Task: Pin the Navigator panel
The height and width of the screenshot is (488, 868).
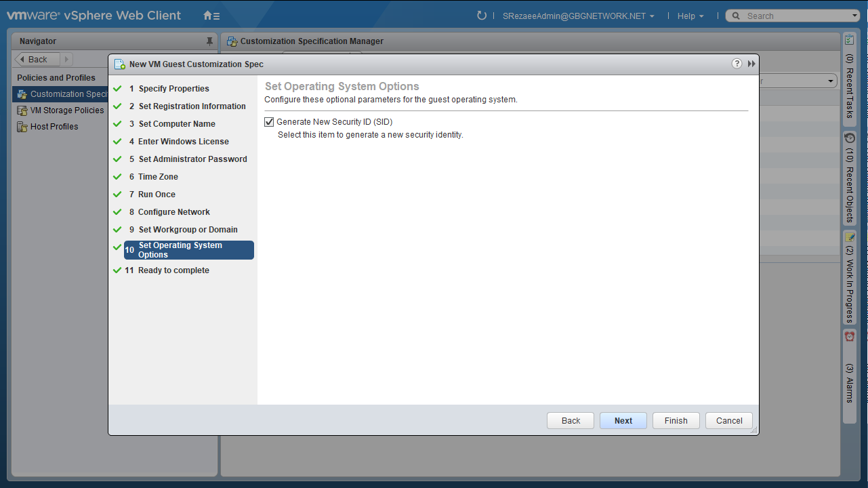Action: (x=209, y=41)
